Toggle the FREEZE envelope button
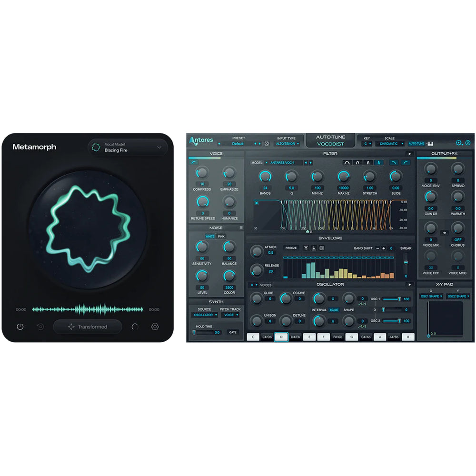The image size is (476, 476). (291, 248)
